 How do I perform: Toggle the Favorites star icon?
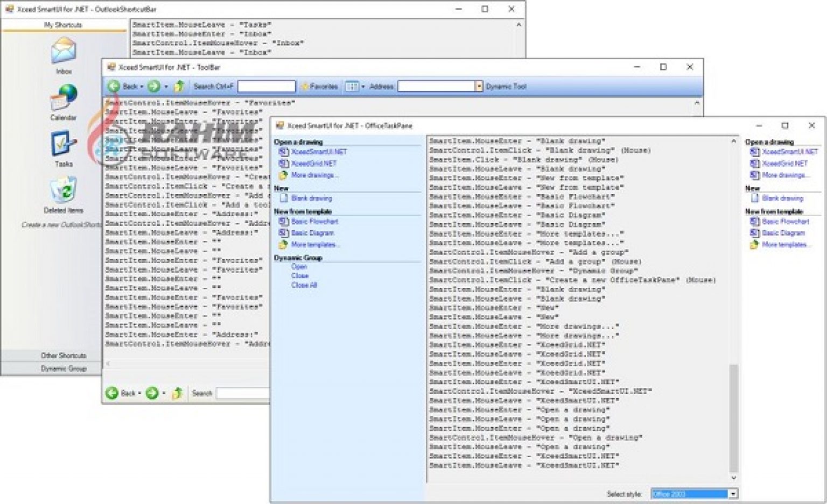pos(304,86)
